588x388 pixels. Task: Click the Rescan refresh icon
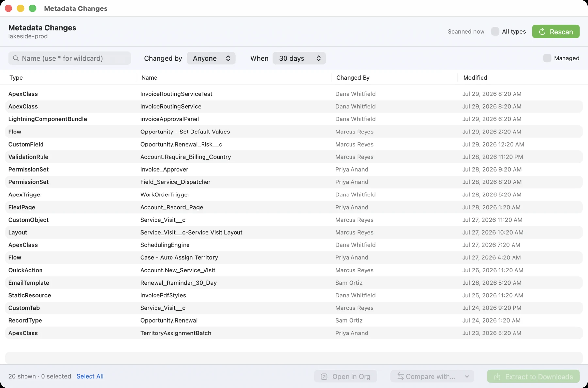542,32
